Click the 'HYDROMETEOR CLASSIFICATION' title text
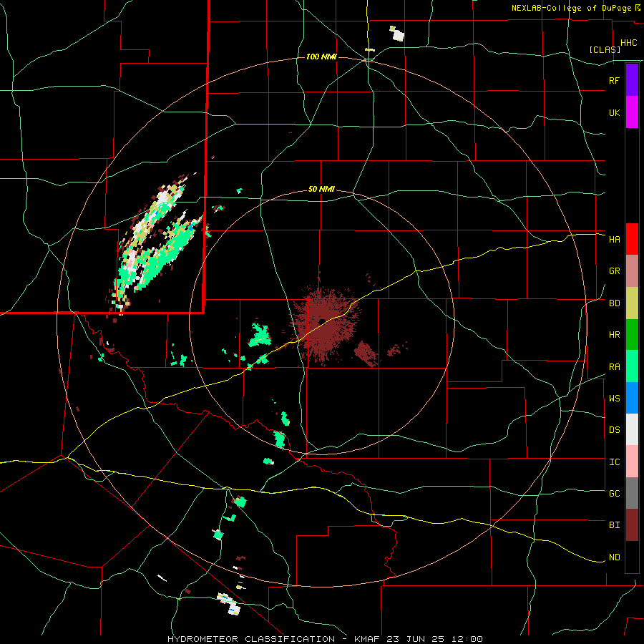Image resolution: width=644 pixels, height=644 pixels. coord(251,639)
